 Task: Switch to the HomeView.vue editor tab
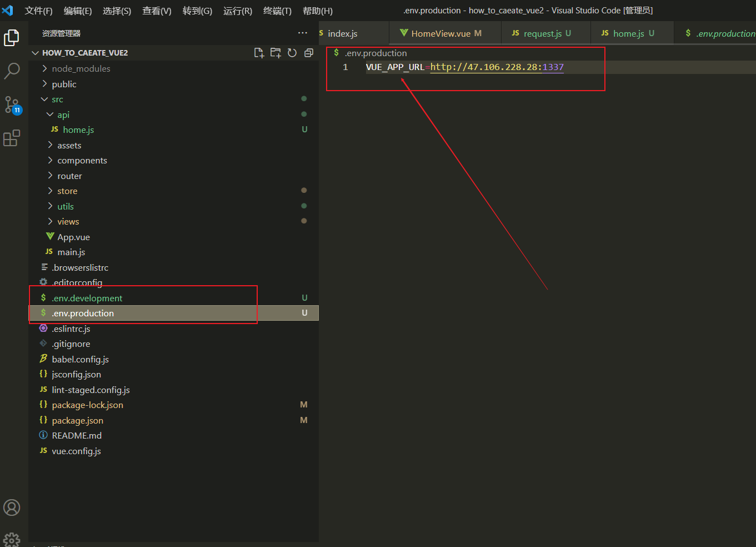tap(445, 33)
